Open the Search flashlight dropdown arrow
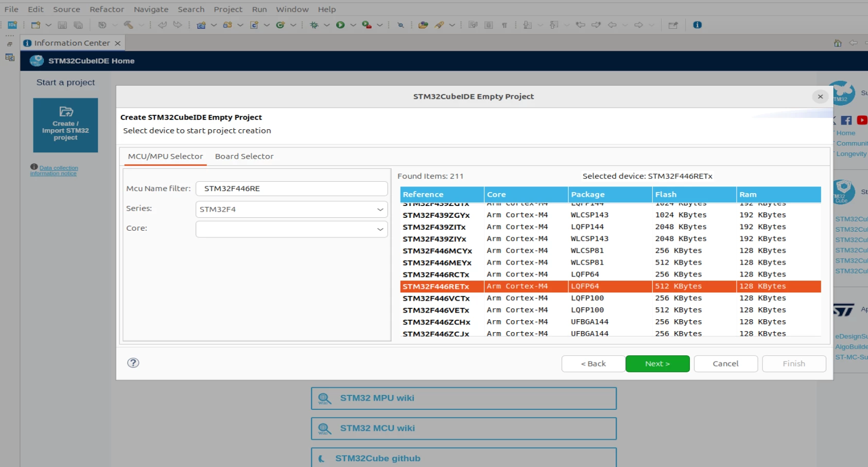 point(452,25)
